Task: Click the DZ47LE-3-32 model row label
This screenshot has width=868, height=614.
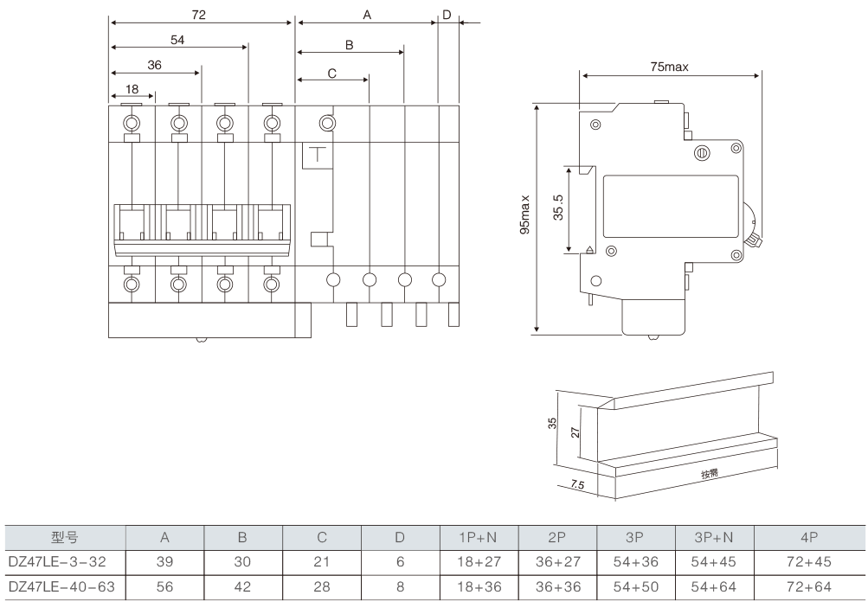Action: [57, 562]
